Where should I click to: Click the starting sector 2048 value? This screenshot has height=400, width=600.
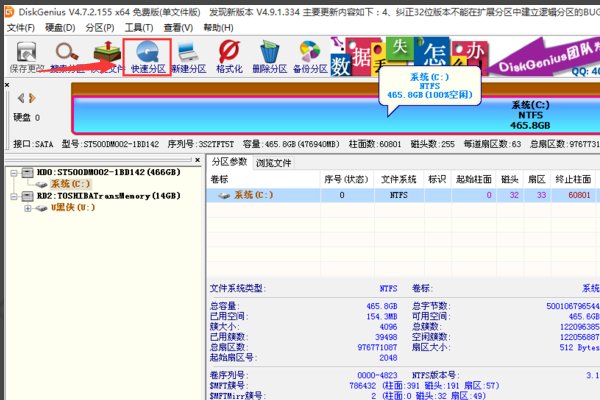point(388,358)
